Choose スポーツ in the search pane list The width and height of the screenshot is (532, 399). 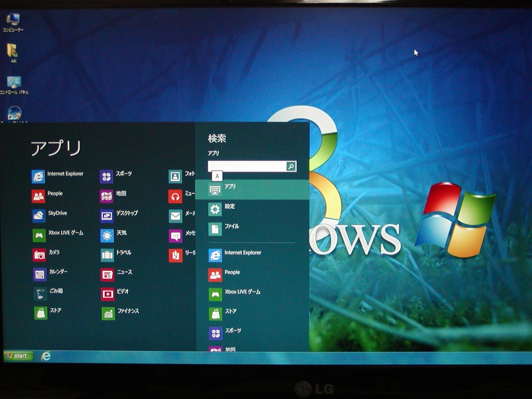[x=225, y=333]
